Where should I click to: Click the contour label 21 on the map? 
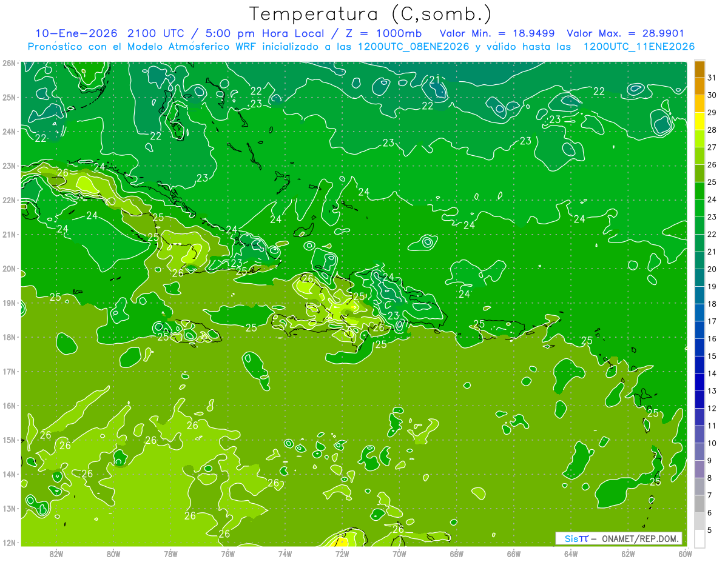coord(434,79)
